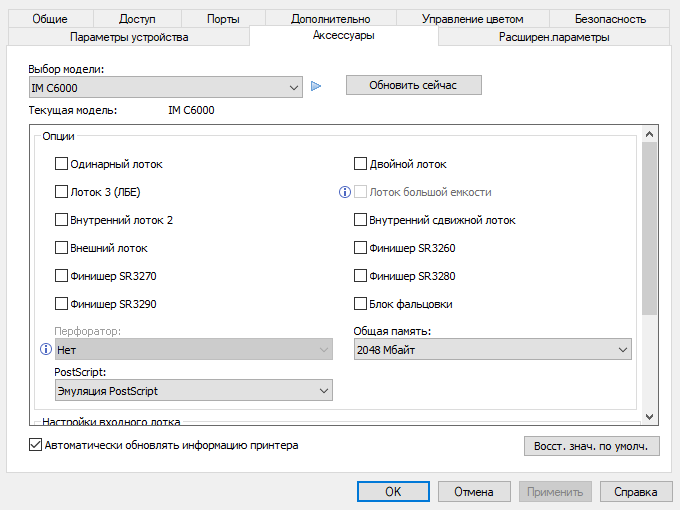Click the blue arrow next to model selection
Screen dimensions: 680x510
coord(316,86)
